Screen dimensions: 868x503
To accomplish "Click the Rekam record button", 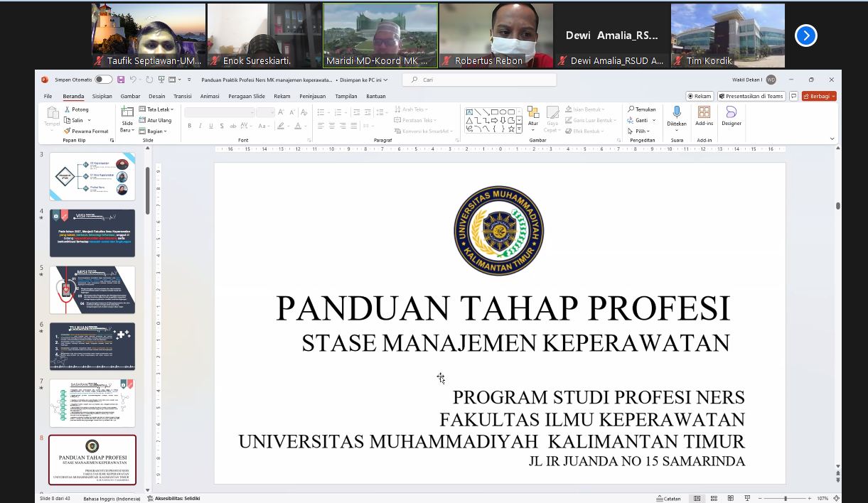I will (700, 97).
